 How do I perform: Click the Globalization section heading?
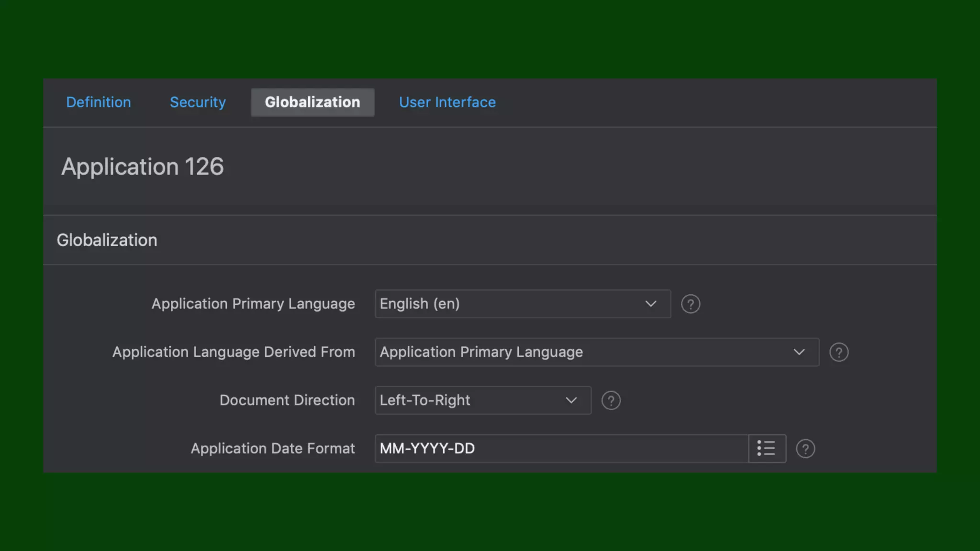[x=107, y=240]
